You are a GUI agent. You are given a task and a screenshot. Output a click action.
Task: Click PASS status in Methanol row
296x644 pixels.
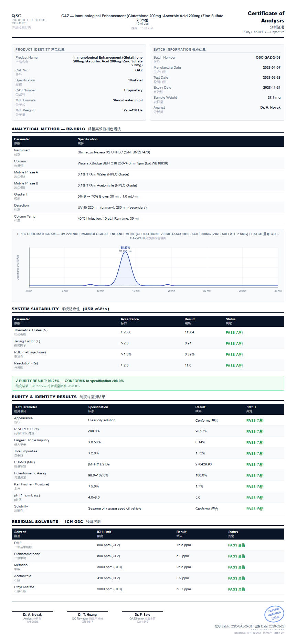pos(236,567)
